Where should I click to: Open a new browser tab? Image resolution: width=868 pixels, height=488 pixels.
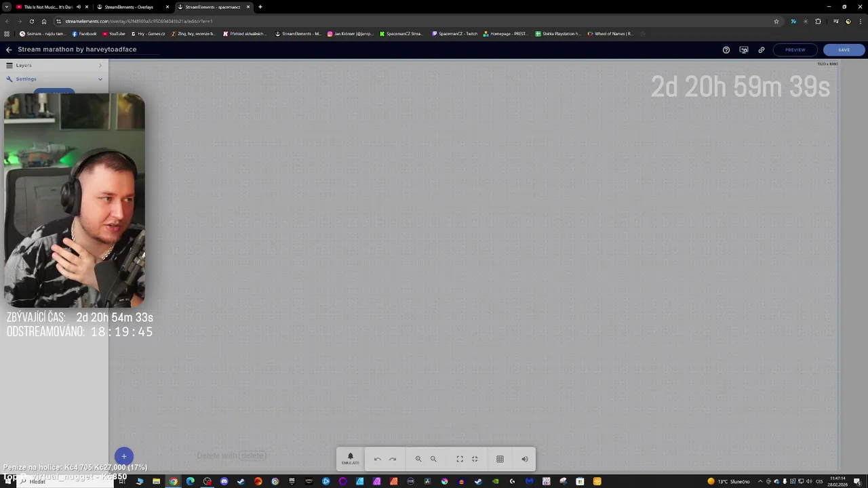(x=260, y=7)
